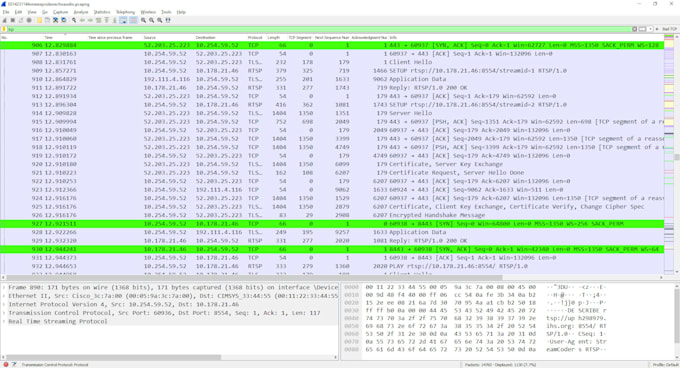Stop the running capture

tap(13, 20)
